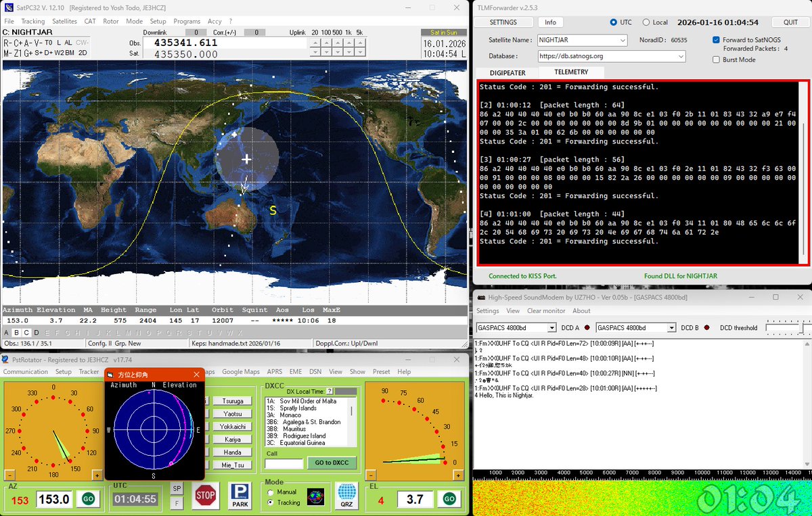Click the colorful tracker icon beside Mode
The height and width of the screenshot is (516, 812).
point(315,496)
